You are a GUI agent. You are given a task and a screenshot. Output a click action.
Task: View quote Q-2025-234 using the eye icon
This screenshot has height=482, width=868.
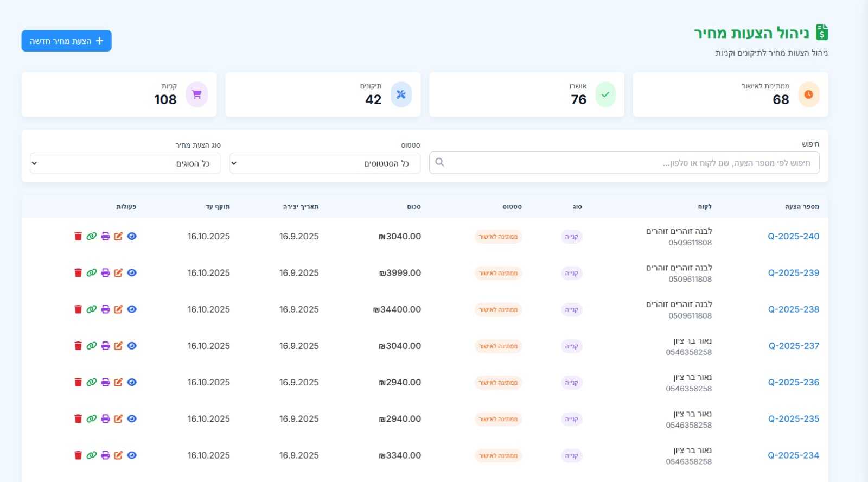(x=132, y=455)
